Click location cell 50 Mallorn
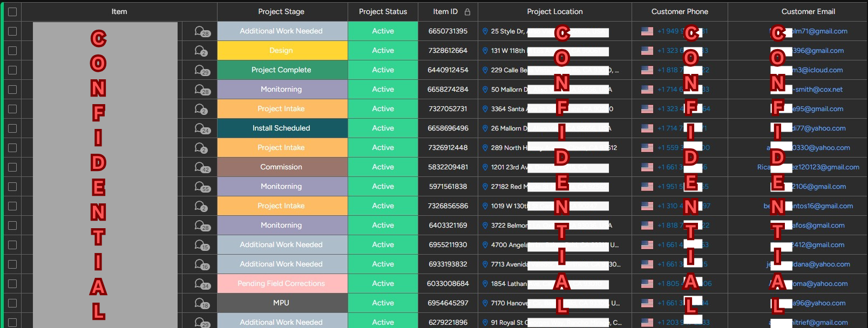 tap(555, 90)
